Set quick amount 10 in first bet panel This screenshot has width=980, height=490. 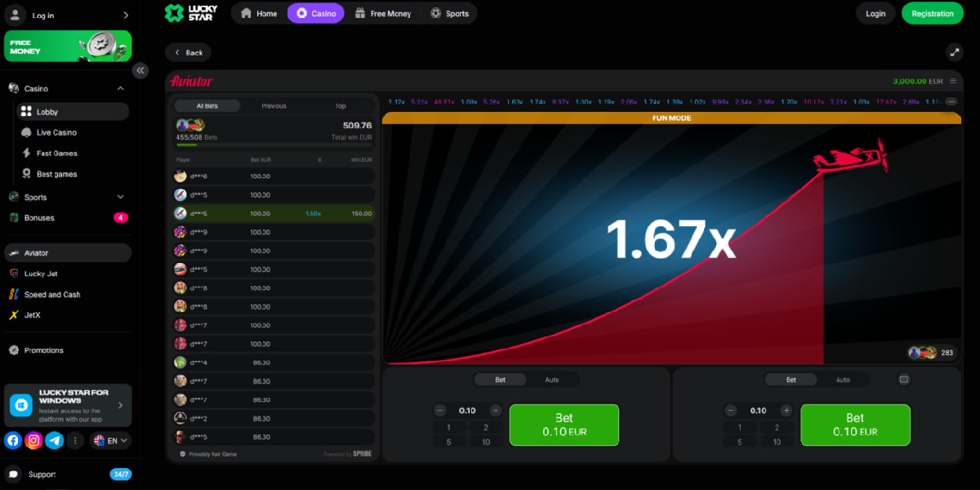click(486, 442)
